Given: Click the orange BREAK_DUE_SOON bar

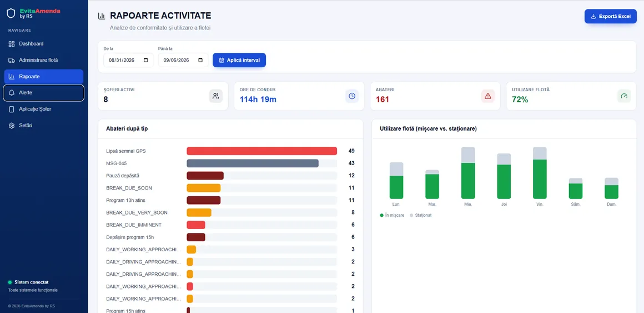Looking at the screenshot, I should click(204, 188).
